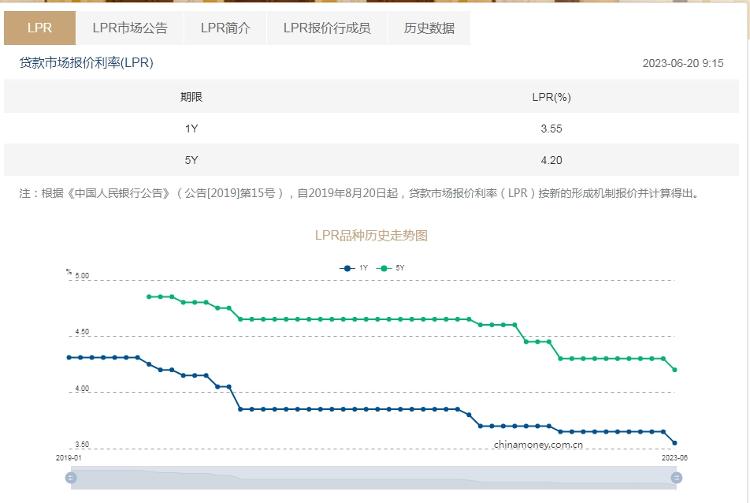Viewport: 750px width, 503px height.
Task: Click the 2023-06-20 9:15 timestamp
Action: point(683,63)
